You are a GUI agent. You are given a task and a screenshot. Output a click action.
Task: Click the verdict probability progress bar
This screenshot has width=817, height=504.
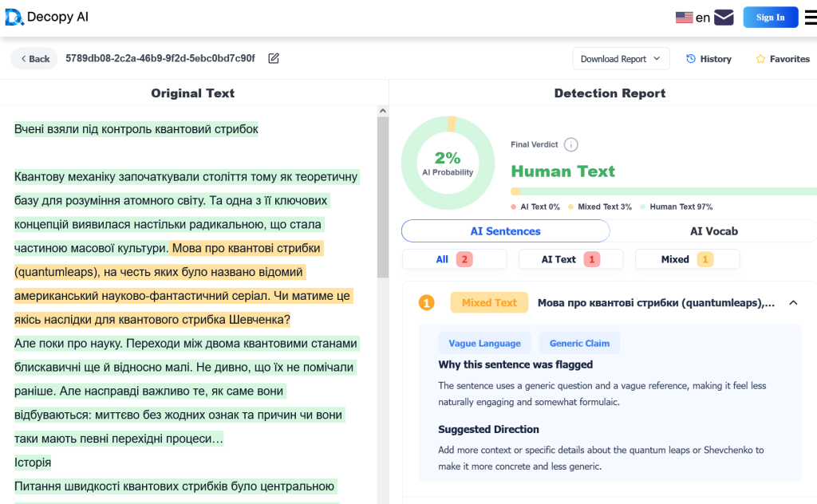coord(664,191)
